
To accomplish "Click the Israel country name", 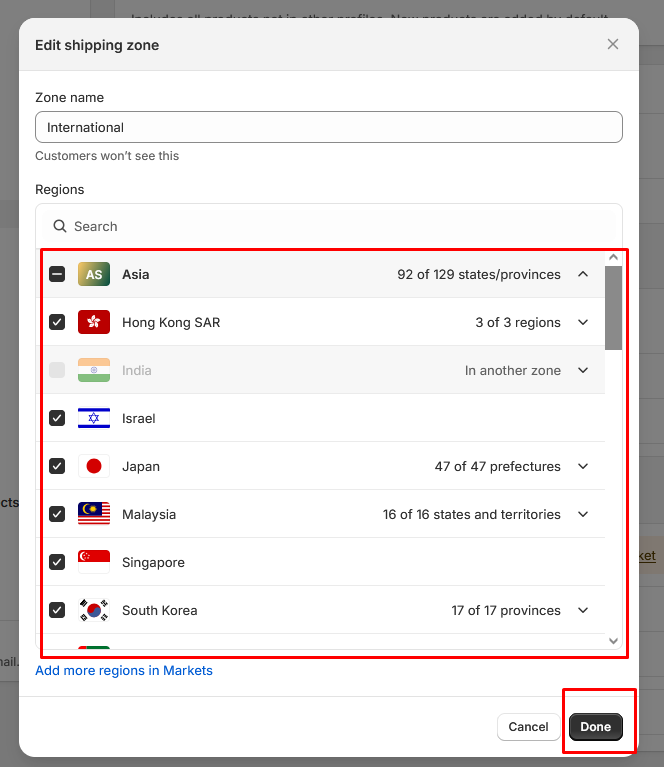I will [138, 418].
